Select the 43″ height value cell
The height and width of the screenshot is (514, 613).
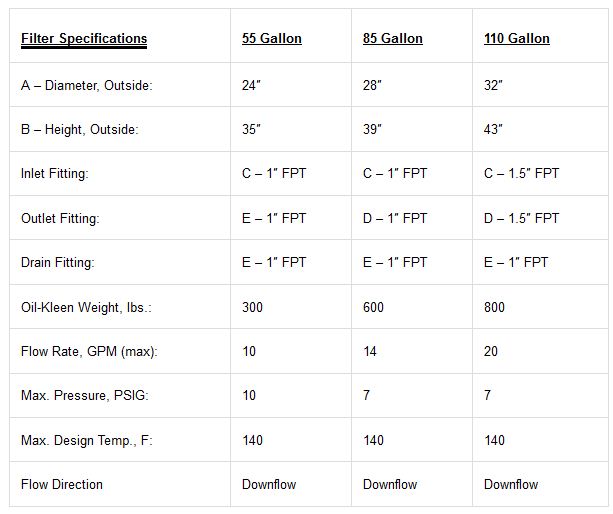coord(493,129)
